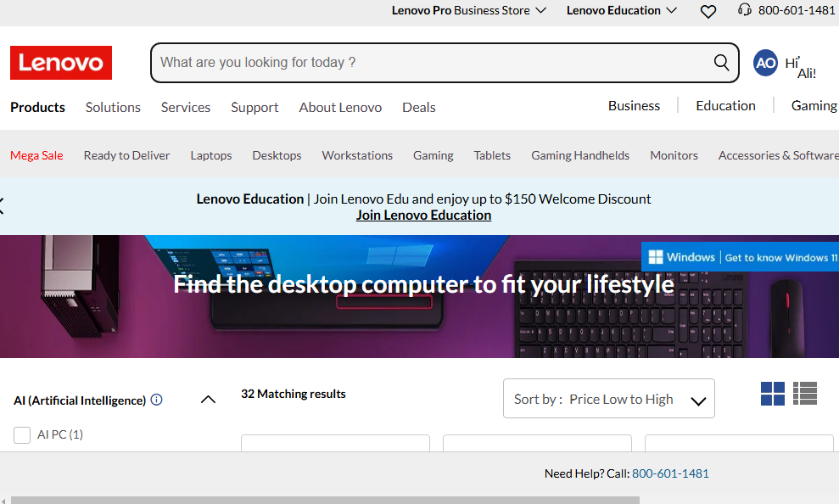Open the wishlist heart icon

(708, 11)
